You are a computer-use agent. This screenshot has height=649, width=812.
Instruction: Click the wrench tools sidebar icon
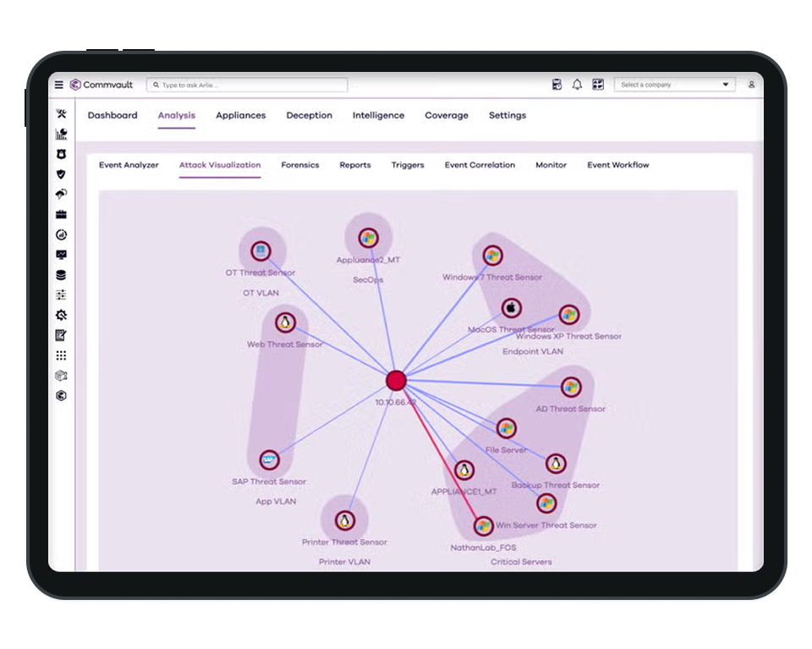pyautogui.click(x=61, y=114)
